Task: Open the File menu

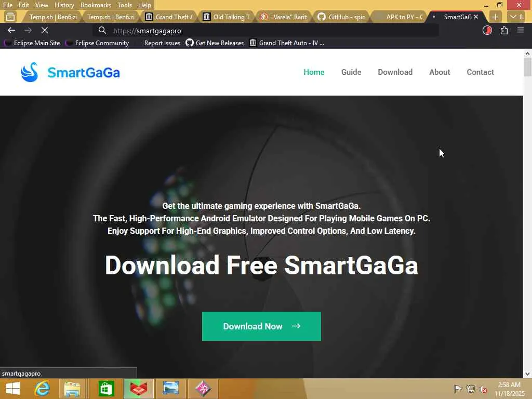Action: pyautogui.click(x=7, y=5)
